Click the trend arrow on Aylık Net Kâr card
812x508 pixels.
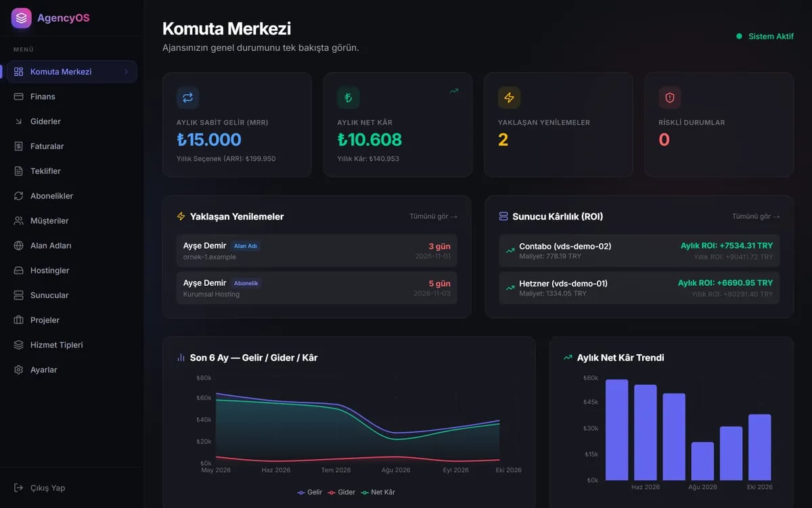454,91
